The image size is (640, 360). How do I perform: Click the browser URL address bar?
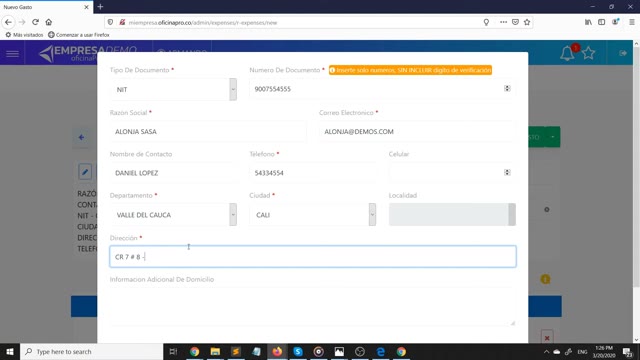click(302, 22)
